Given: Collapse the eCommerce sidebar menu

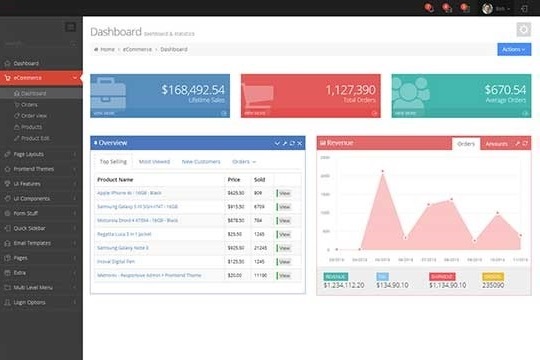Looking at the screenshot, I should coord(41,78).
